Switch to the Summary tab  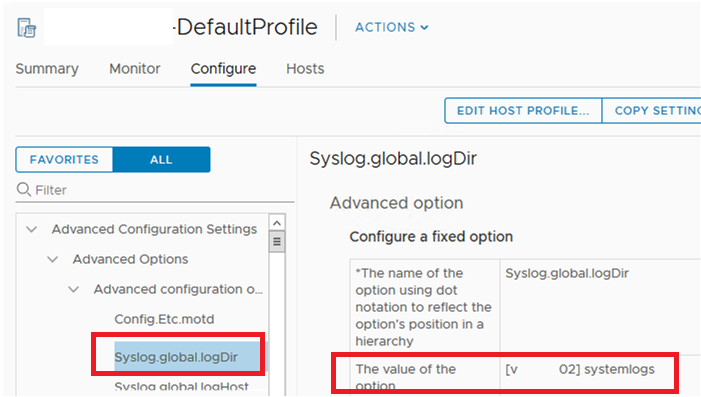(47, 69)
